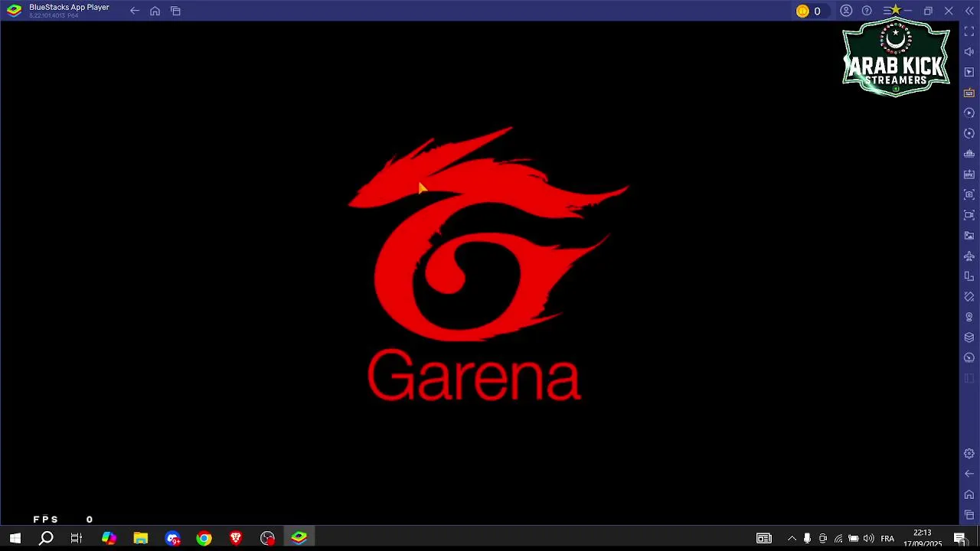Open the location pin icon in sidebar
The image size is (980, 551).
coord(969,317)
